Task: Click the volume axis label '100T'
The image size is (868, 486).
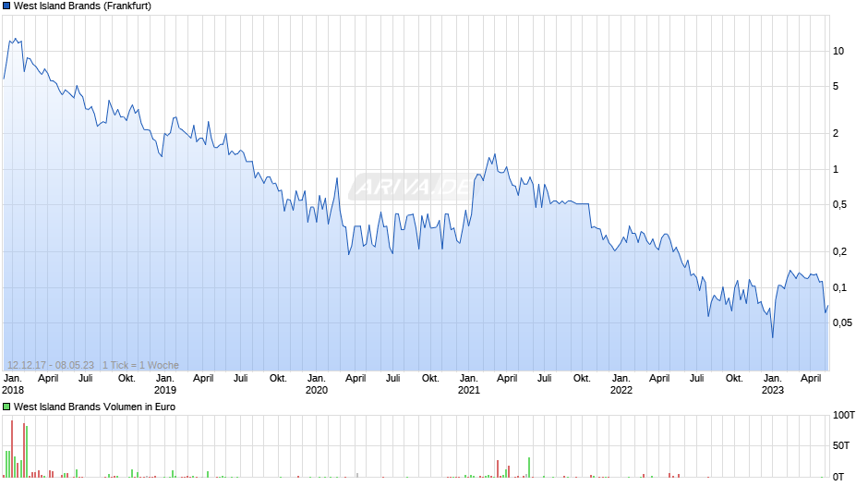Action: [x=844, y=415]
